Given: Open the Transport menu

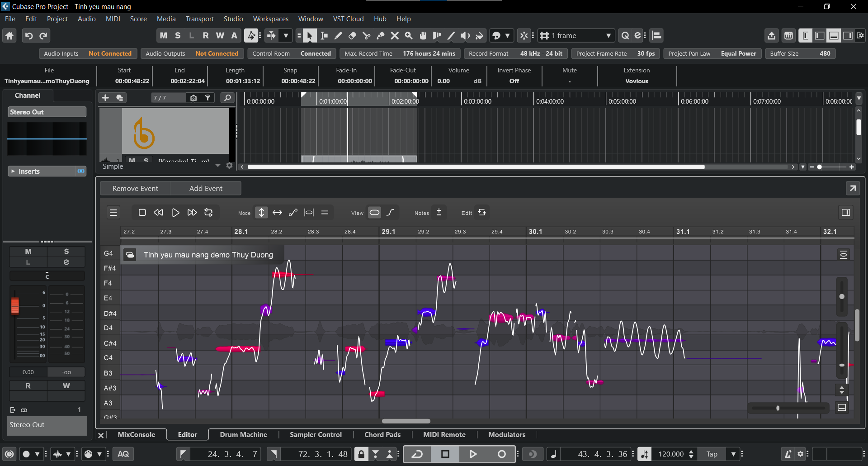Looking at the screenshot, I should 199,19.
